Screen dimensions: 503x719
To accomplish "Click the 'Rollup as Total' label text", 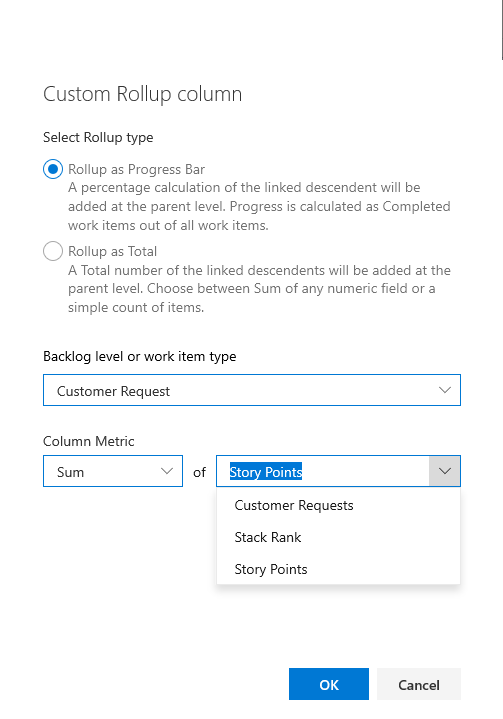I will 112,251.
